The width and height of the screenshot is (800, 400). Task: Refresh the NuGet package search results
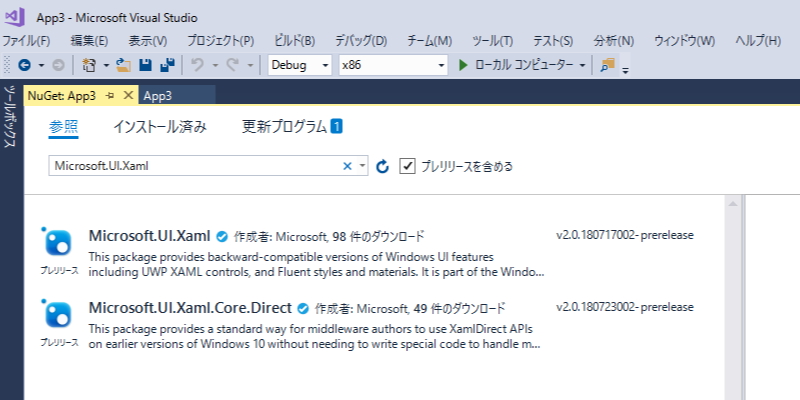click(x=382, y=166)
